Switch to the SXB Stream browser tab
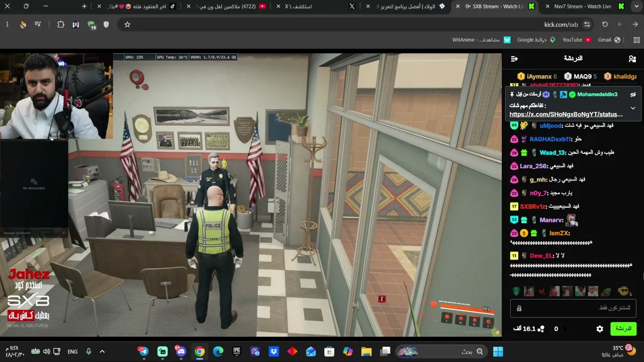This screenshot has width=644, height=362. click(496, 7)
